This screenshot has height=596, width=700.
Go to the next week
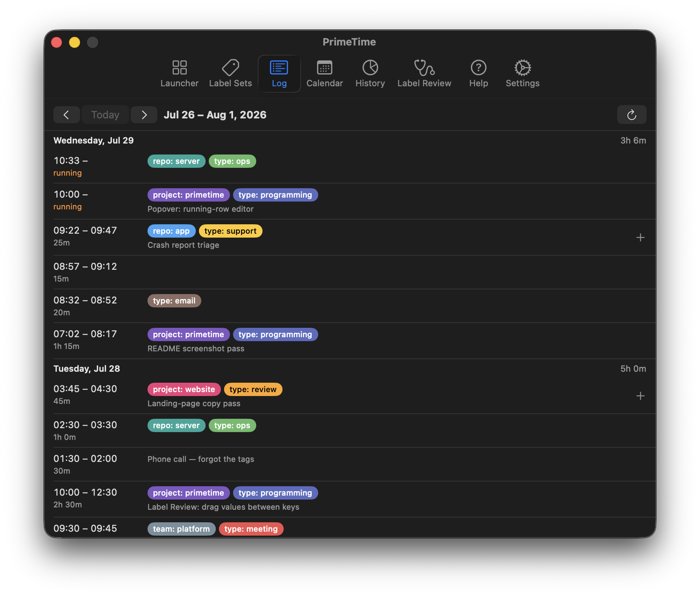coord(144,115)
